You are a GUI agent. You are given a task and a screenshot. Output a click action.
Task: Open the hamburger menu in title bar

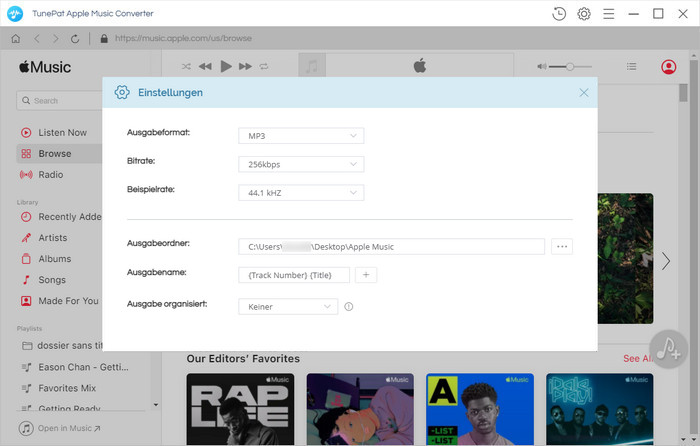click(x=608, y=14)
